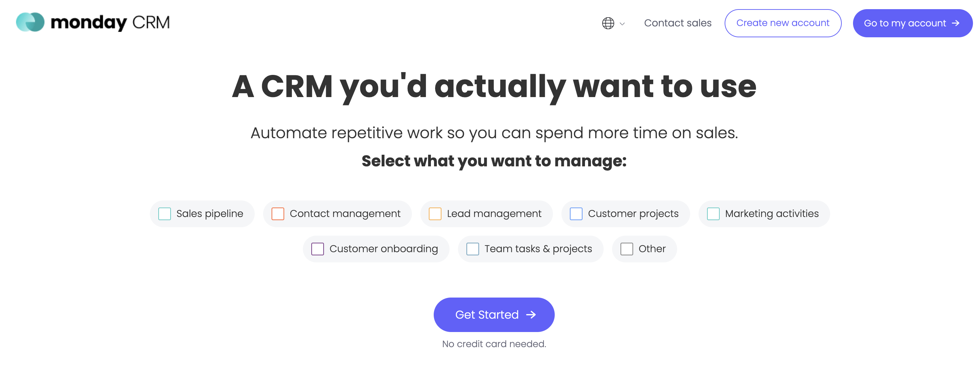Click Go to my account
980x370 pixels.
coord(912,23)
